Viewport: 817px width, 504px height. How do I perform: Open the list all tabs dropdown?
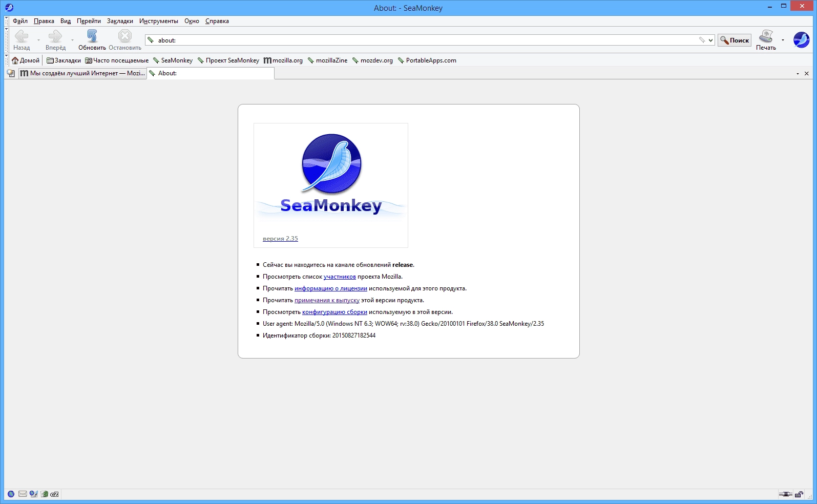[798, 74]
